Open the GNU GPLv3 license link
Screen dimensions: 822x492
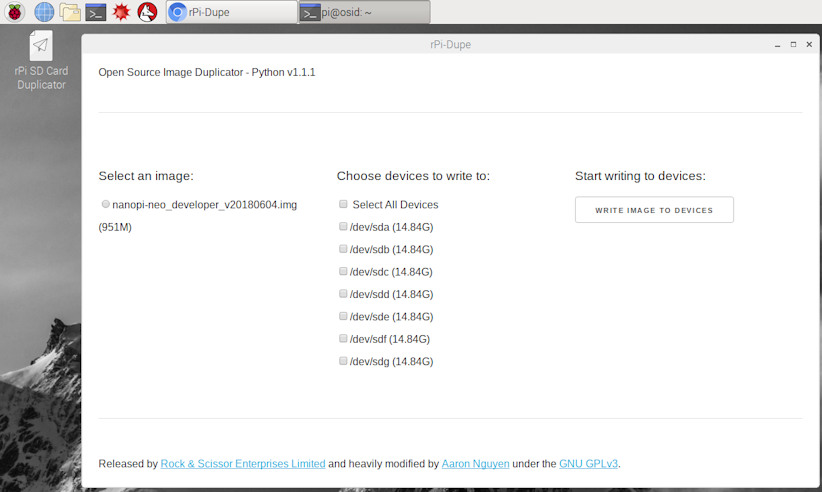tap(588, 464)
